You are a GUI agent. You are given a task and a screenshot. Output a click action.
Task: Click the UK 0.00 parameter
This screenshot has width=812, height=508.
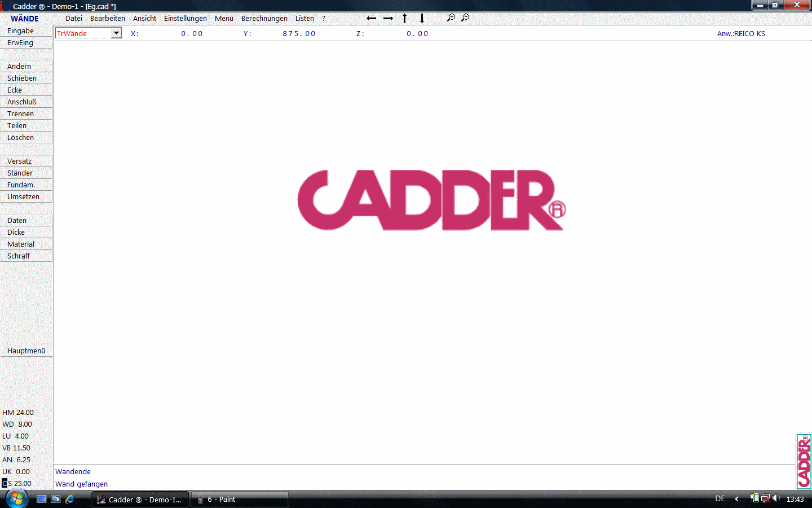(16, 472)
